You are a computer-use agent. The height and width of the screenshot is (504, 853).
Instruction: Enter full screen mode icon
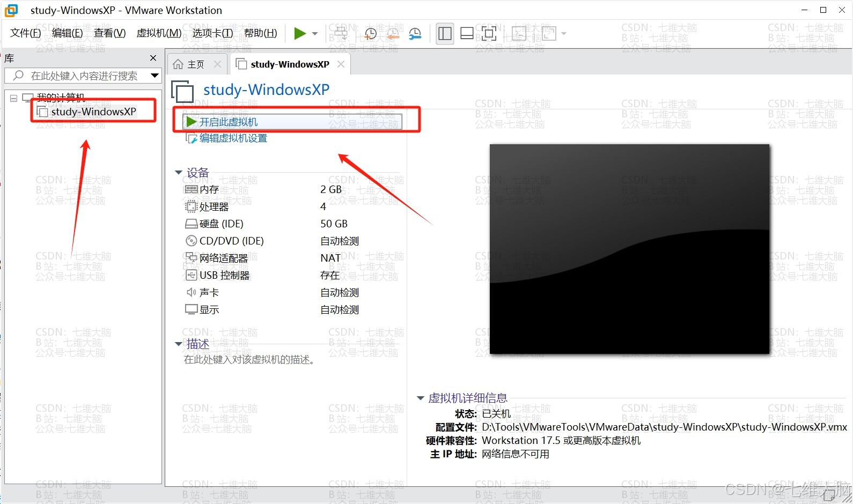(489, 34)
